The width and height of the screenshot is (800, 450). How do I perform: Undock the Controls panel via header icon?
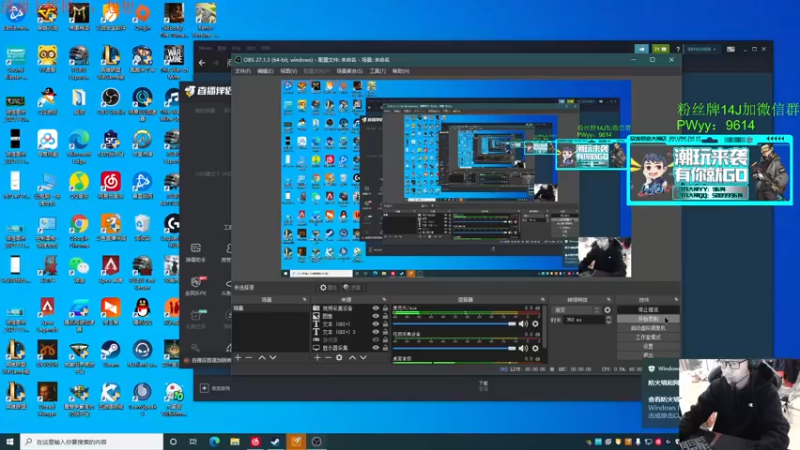point(676,299)
